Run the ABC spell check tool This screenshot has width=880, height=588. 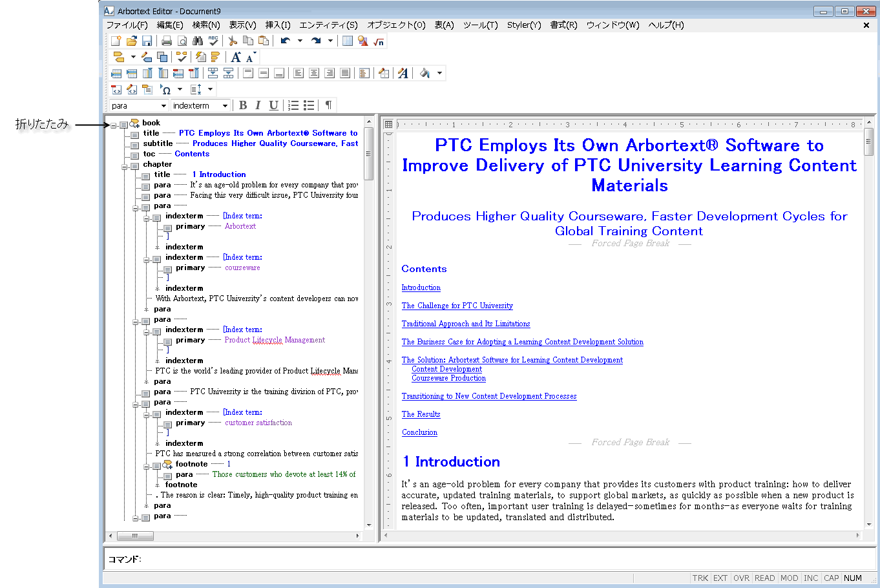(213, 41)
